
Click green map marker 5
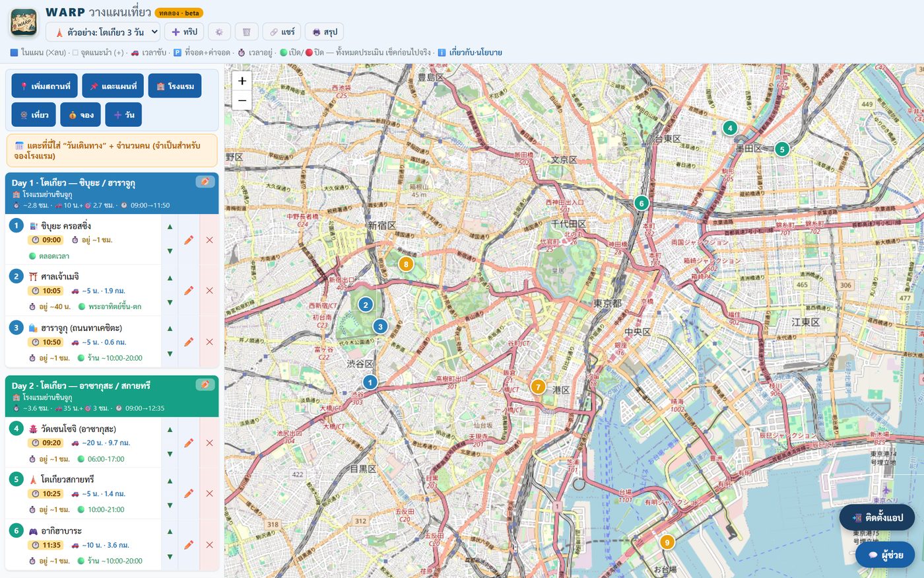point(782,149)
